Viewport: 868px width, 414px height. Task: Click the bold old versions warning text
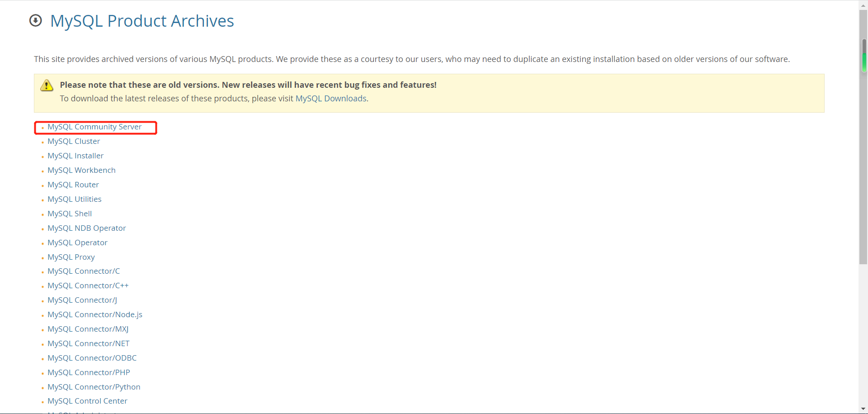click(248, 85)
